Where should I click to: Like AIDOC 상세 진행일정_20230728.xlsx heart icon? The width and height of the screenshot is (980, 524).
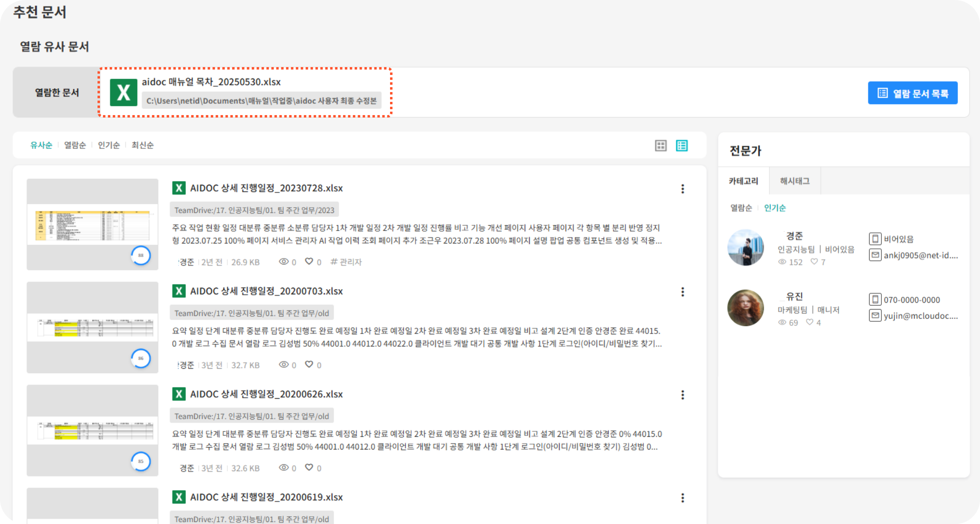(309, 262)
